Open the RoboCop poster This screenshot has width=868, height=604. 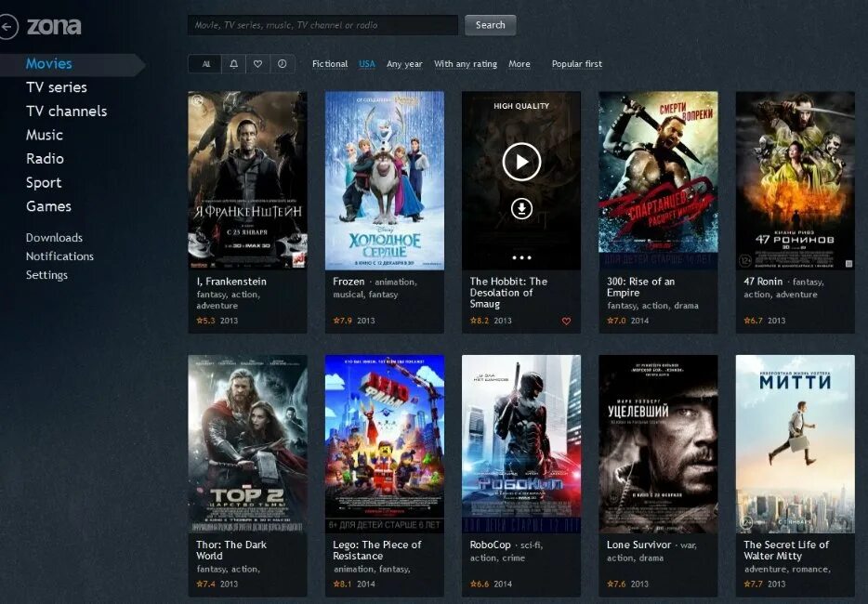pos(521,444)
